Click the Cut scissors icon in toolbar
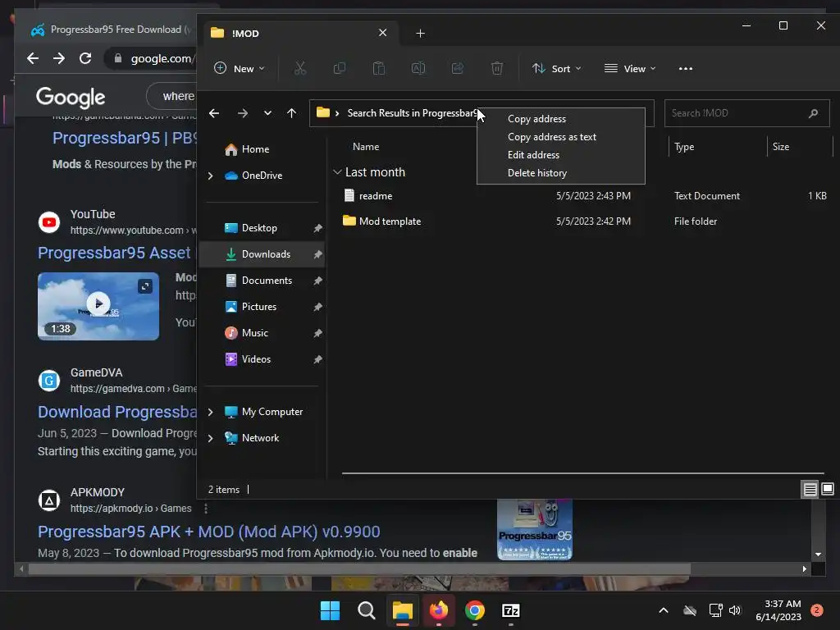The height and width of the screenshot is (630, 840). 300,69
